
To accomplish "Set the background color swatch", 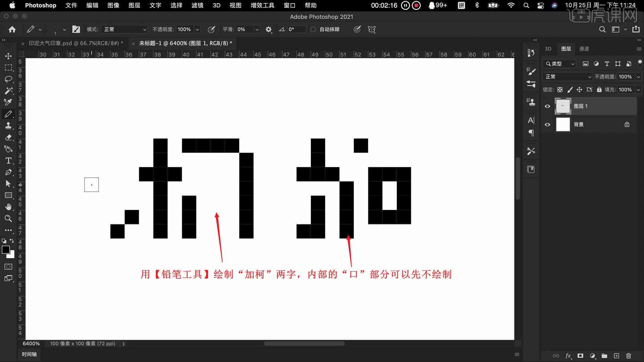I will click(12, 255).
